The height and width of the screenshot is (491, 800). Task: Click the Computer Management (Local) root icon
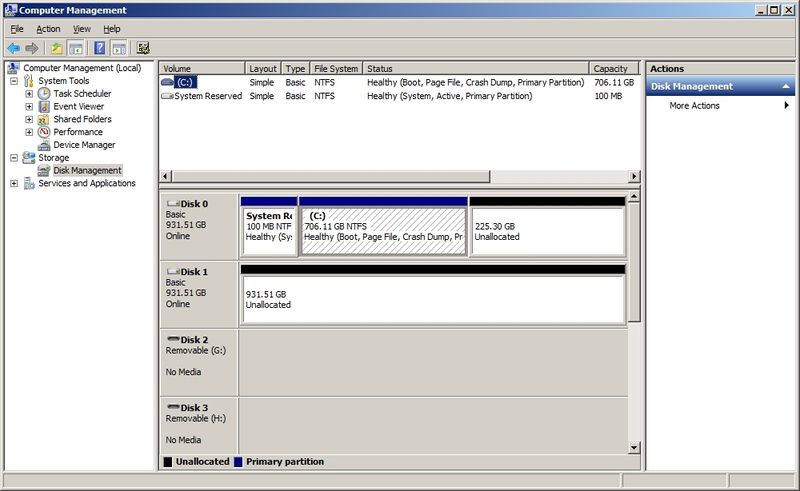click(x=14, y=67)
